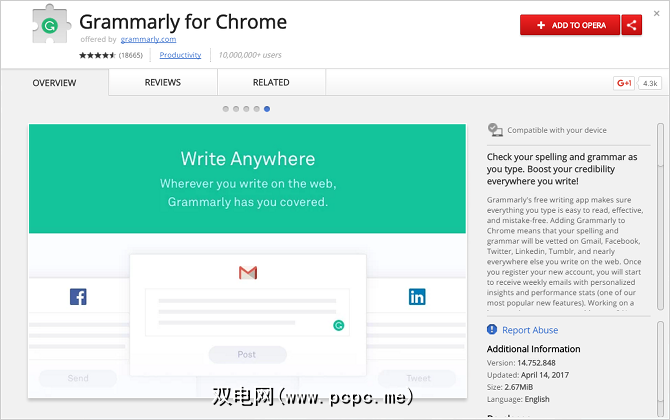Switch to the Related tab
This screenshot has height=420, width=670.
click(x=271, y=82)
